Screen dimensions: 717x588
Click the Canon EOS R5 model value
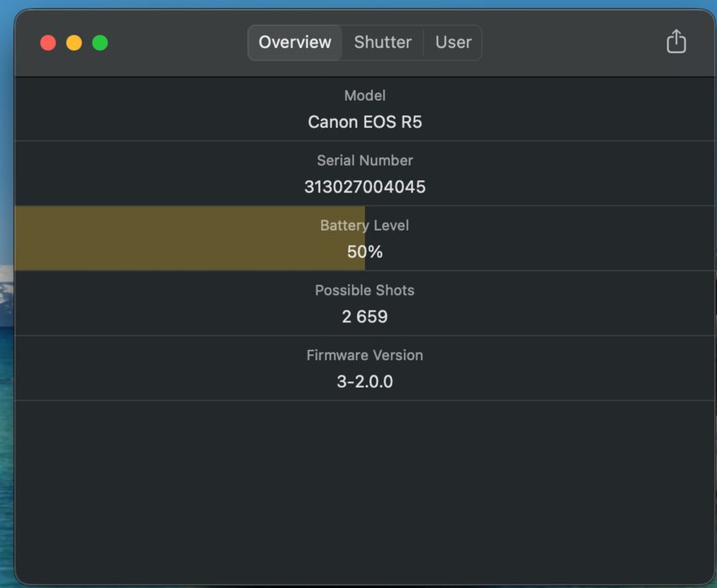[365, 122]
